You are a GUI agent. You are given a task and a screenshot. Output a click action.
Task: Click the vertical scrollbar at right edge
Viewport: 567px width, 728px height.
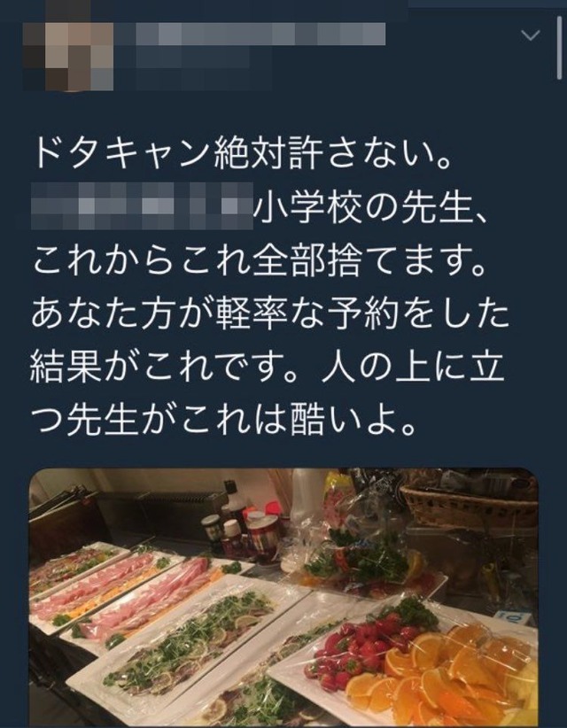[560, 49]
